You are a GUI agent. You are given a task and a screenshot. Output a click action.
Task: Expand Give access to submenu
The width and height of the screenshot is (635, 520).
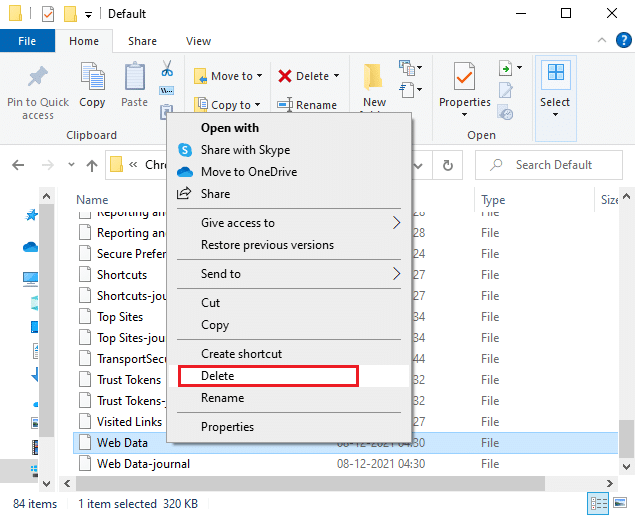pyautogui.click(x=289, y=223)
